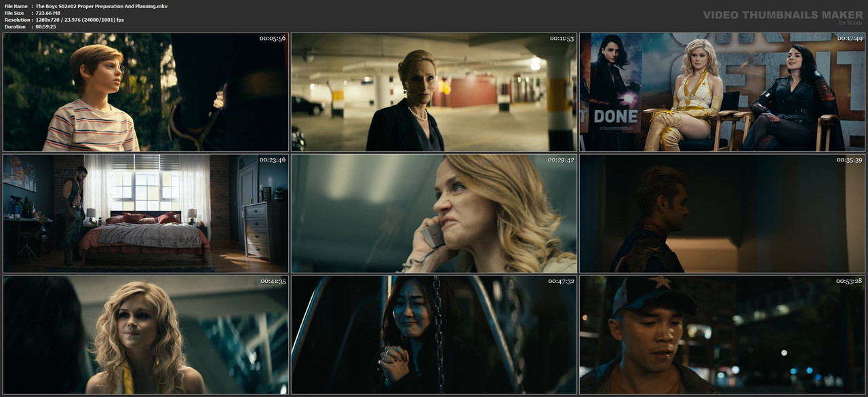The width and height of the screenshot is (868, 397).
Task: Click the duration value '00:59:25'
Action: 46,26
